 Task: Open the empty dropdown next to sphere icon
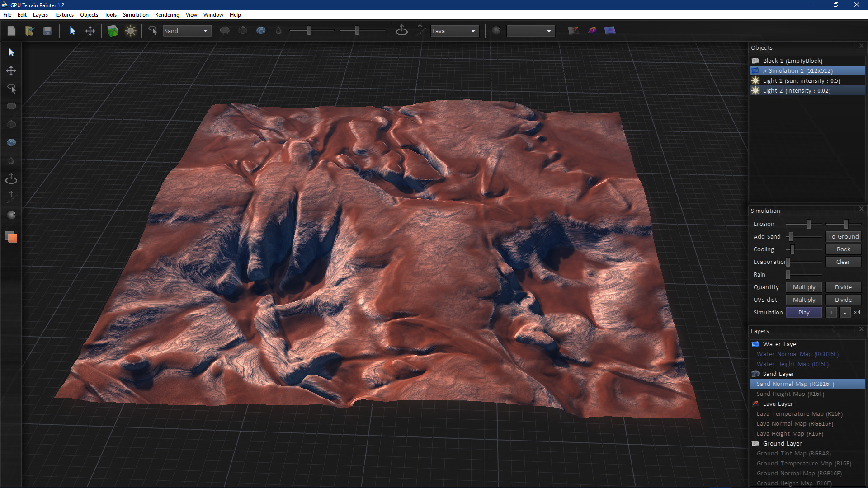coord(530,31)
